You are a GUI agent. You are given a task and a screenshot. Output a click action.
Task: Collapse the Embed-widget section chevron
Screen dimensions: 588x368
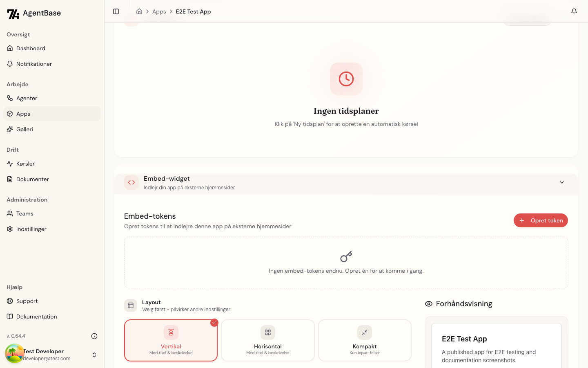562,182
